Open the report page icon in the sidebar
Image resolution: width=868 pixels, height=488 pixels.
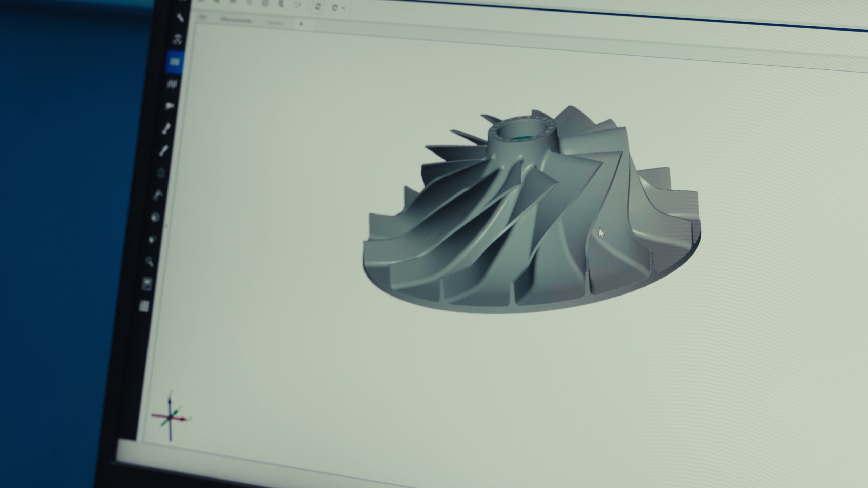click(147, 284)
